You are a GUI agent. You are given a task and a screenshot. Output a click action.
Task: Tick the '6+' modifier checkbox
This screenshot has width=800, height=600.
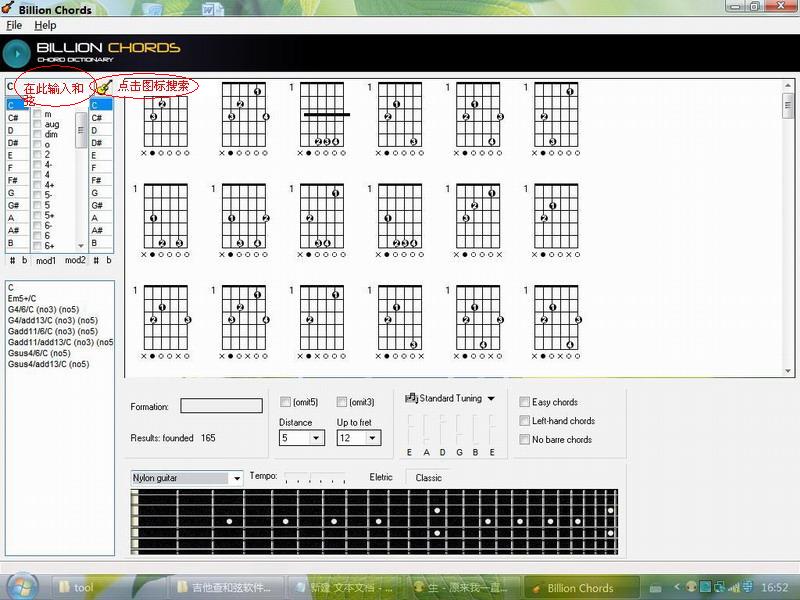coord(37,246)
